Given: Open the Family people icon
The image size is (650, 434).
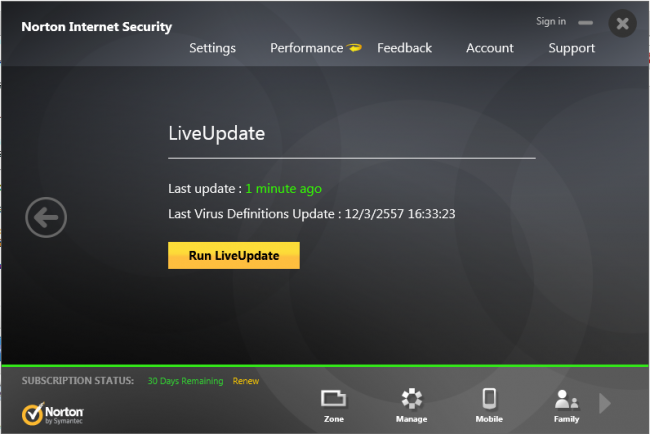Looking at the screenshot, I should pos(566,406).
